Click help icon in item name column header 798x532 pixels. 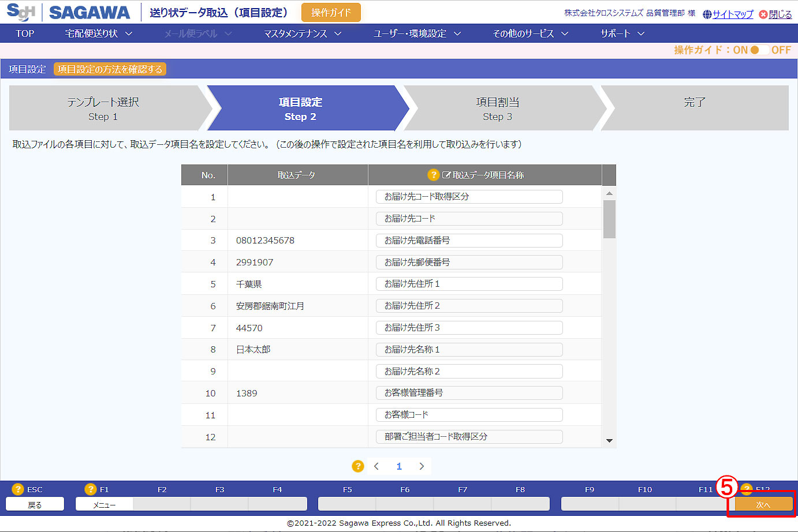click(433, 175)
